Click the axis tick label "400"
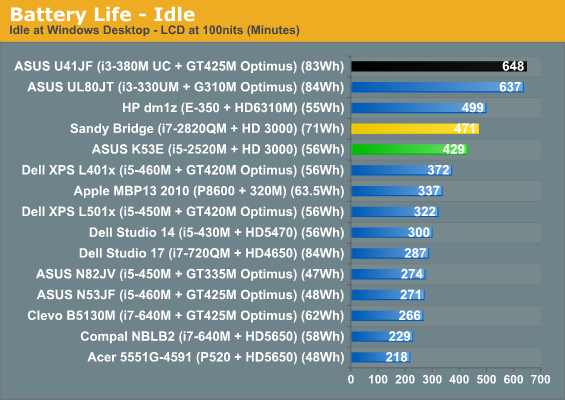565x400 pixels. coord(459,379)
